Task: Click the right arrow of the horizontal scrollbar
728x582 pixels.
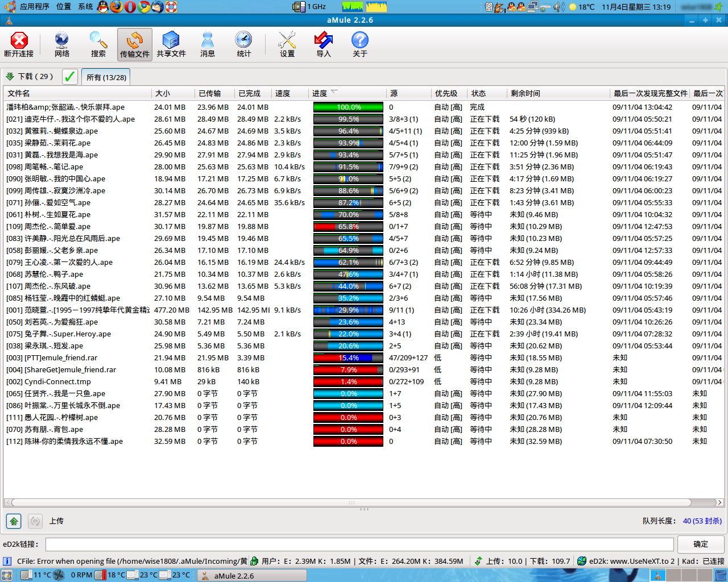Action: pos(719,502)
